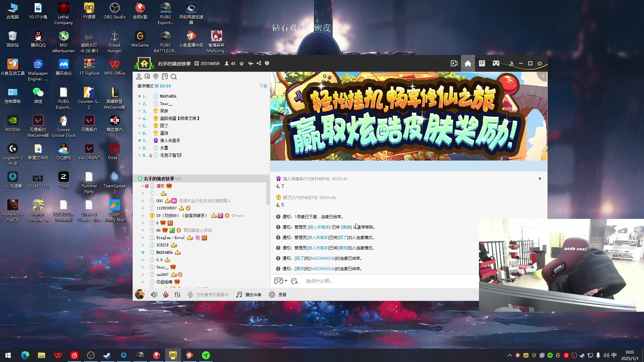644x362 pixels.
Task: Click the location pin icon above mic queue
Action: coord(156,76)
